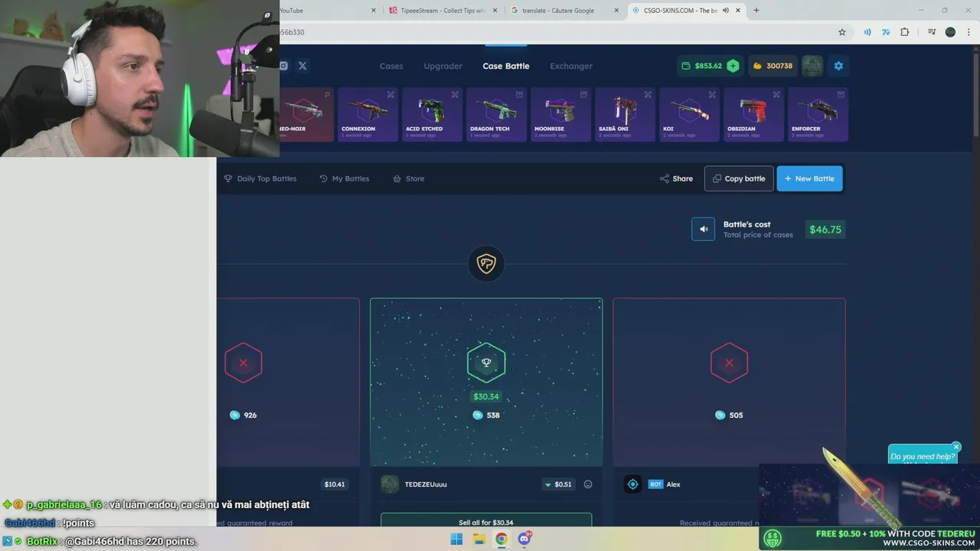Open My Battles
The width and height of the screenshot is (980, 551).
click(x=345, y=178)
